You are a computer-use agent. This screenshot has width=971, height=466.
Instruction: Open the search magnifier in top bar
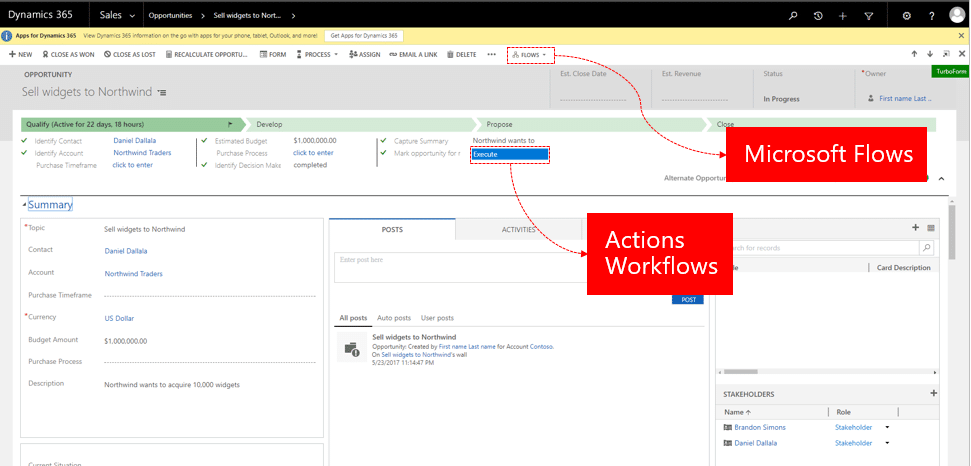[x=793, y=16]
